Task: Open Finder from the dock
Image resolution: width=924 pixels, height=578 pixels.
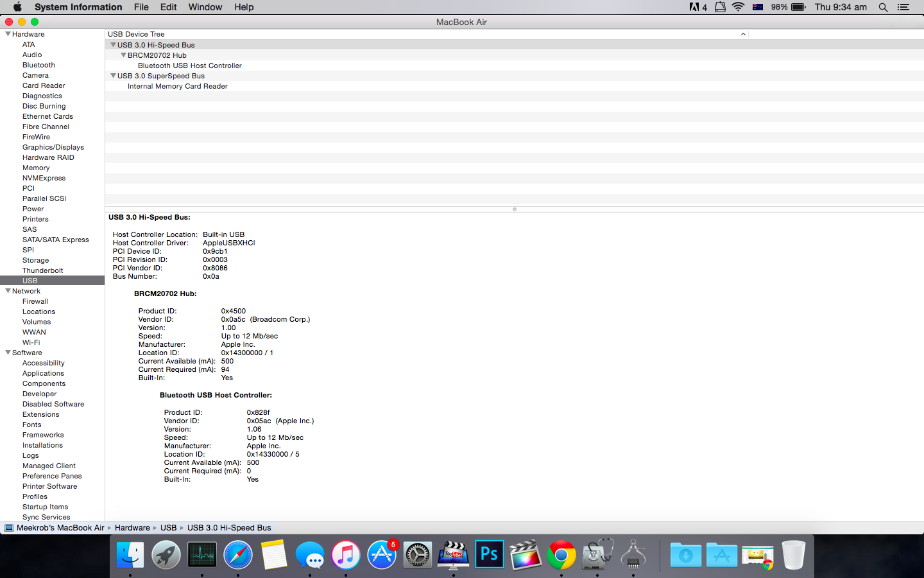Action: (130, 555)
